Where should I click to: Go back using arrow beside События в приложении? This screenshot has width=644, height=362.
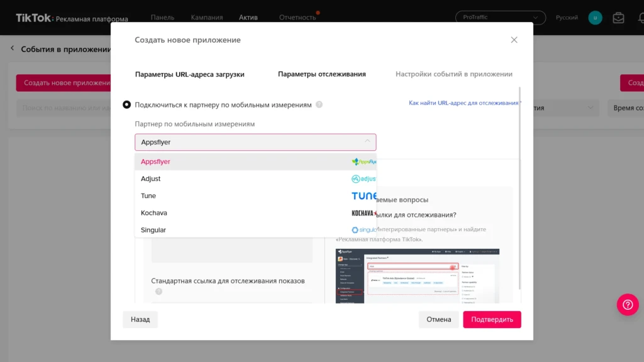(13, 48)
